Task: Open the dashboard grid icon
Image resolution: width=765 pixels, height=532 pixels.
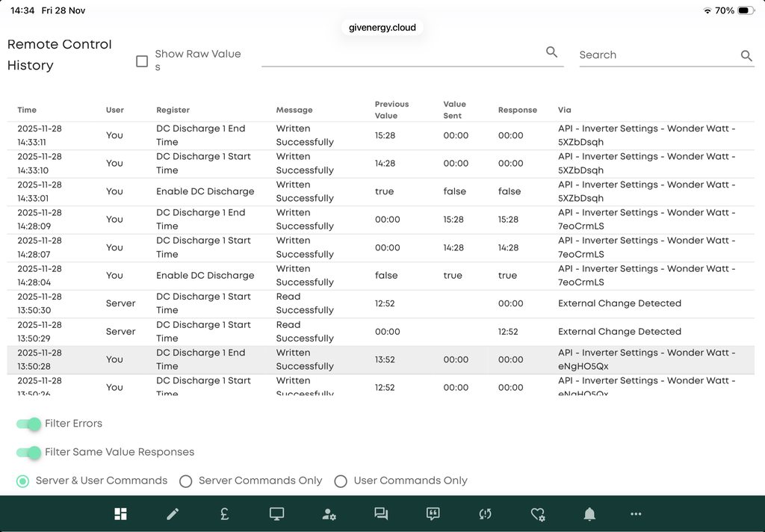Action: tap(120, 514)
